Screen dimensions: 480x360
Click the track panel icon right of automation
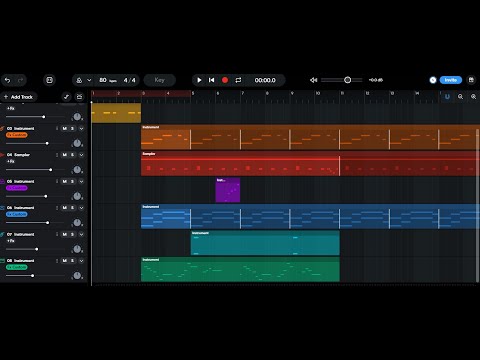click(x=79, y=97)
